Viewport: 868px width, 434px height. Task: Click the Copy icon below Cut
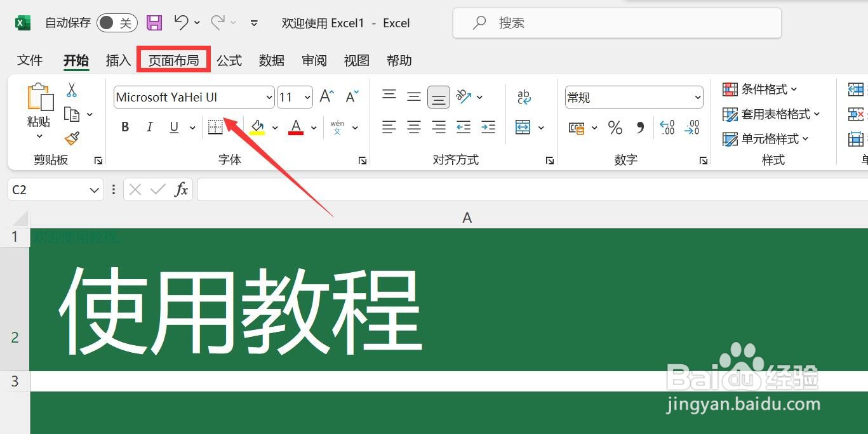click(72, 114)
